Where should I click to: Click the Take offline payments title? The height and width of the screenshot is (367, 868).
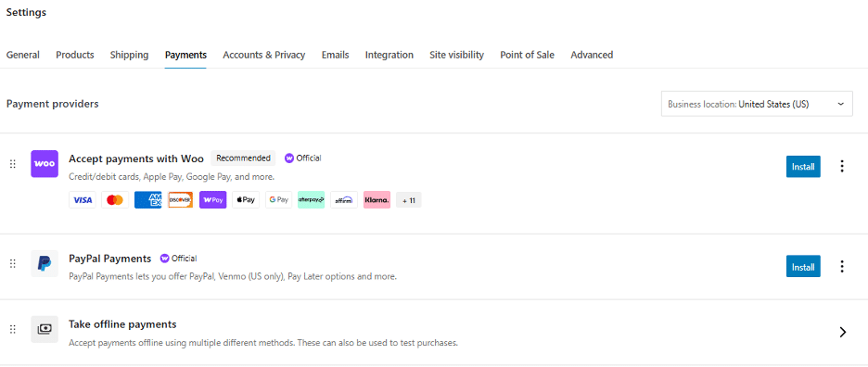point(122,323)
